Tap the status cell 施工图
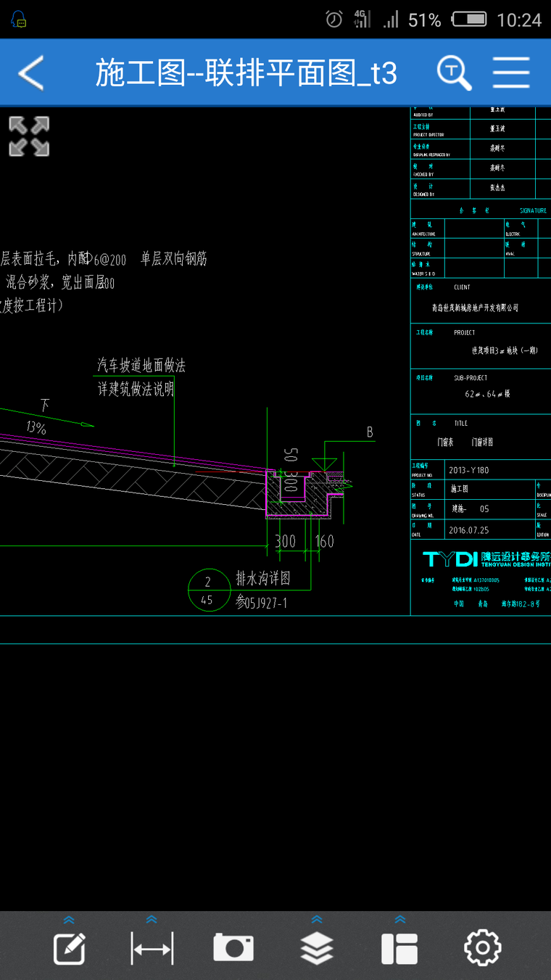The height and width of the screenshot is (980, 551). [461, 490]
